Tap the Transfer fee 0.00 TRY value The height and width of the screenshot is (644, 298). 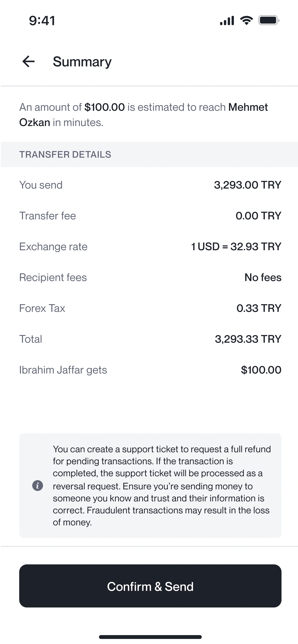point(258,216)
